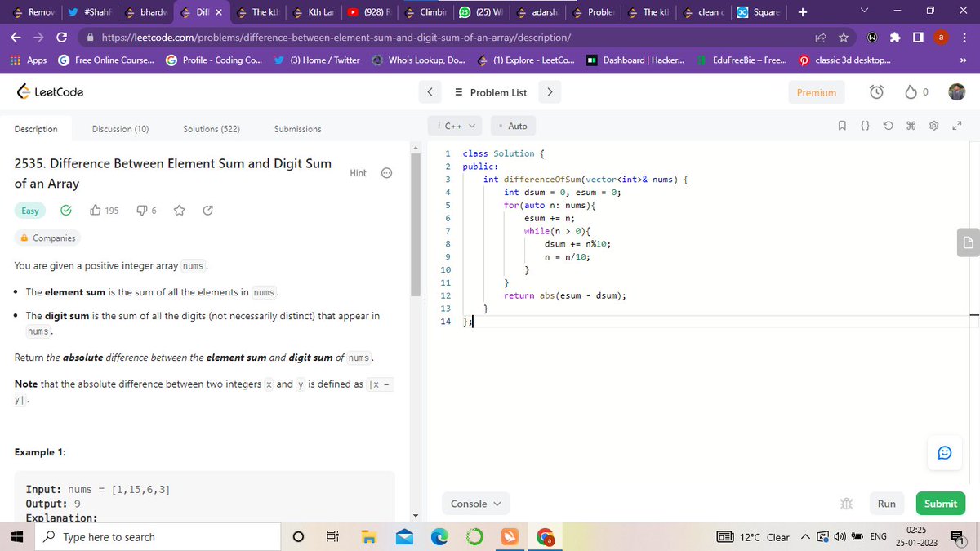Click the green solved checkmark icon
This screenshot has height=551, width=980.
(66, 211)
